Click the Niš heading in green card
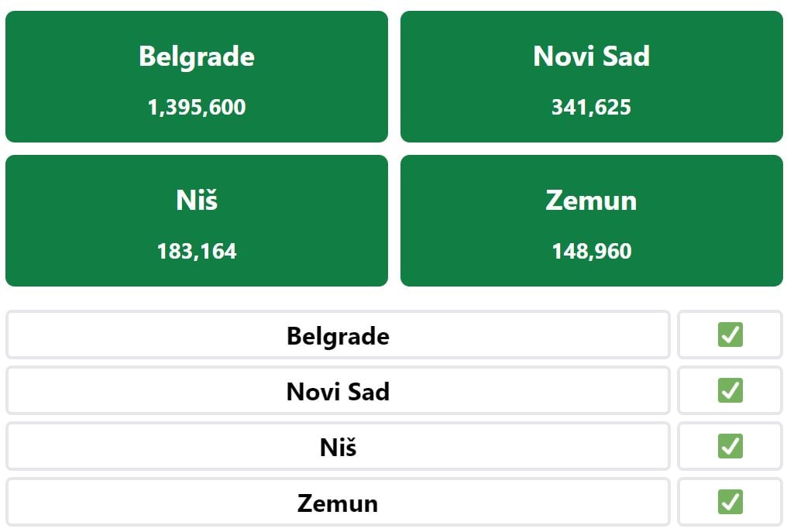The image size is (787, 532). click(x=197, y=200)
